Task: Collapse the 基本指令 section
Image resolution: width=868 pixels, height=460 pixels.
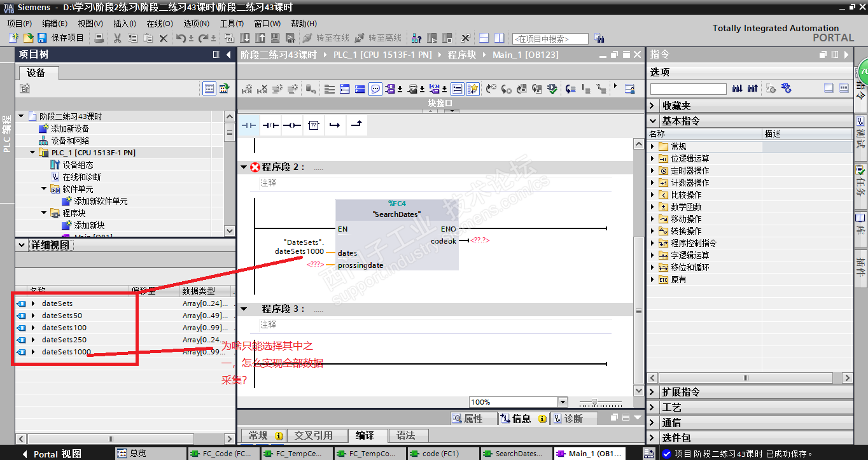Action: pyautogui.click(x=653, y=121)
